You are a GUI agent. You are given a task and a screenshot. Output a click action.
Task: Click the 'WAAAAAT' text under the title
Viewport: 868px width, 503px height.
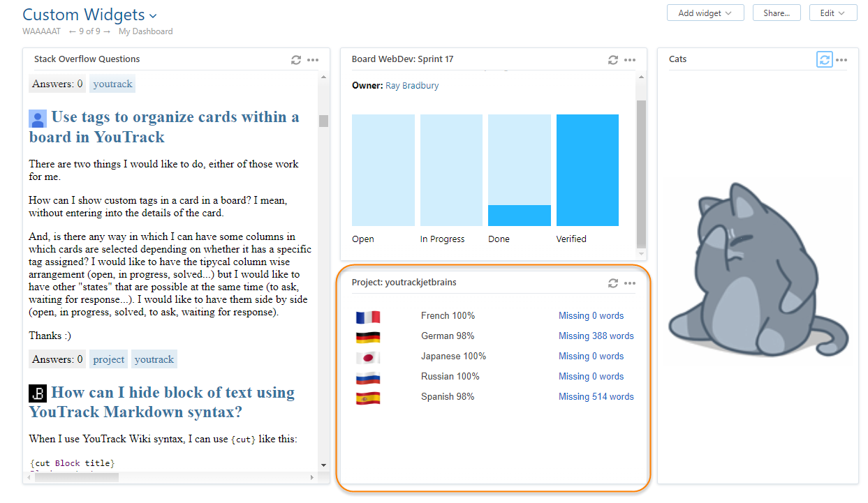click(41, 31)
